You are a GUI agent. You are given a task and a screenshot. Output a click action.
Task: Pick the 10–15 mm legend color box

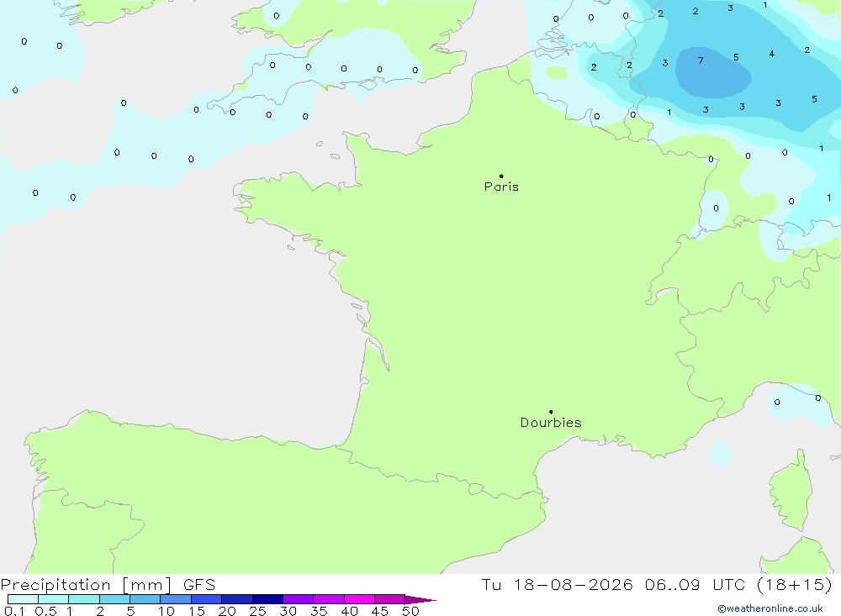[x=176, y=599]
